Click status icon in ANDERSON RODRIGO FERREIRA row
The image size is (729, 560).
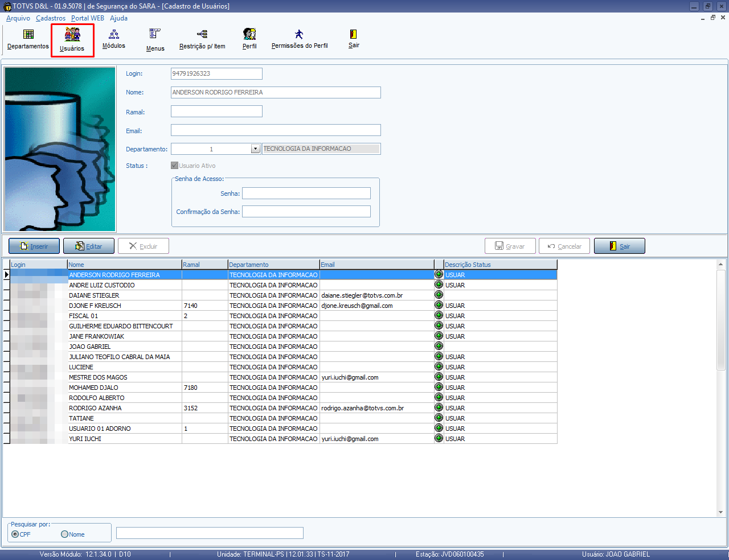(439, 274)
